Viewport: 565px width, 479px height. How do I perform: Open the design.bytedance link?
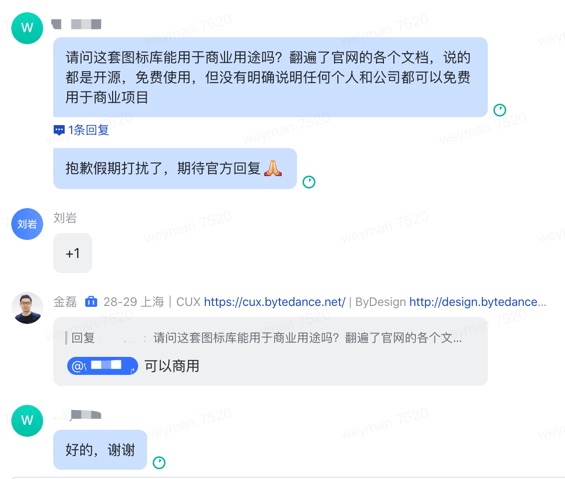(478, 302)
